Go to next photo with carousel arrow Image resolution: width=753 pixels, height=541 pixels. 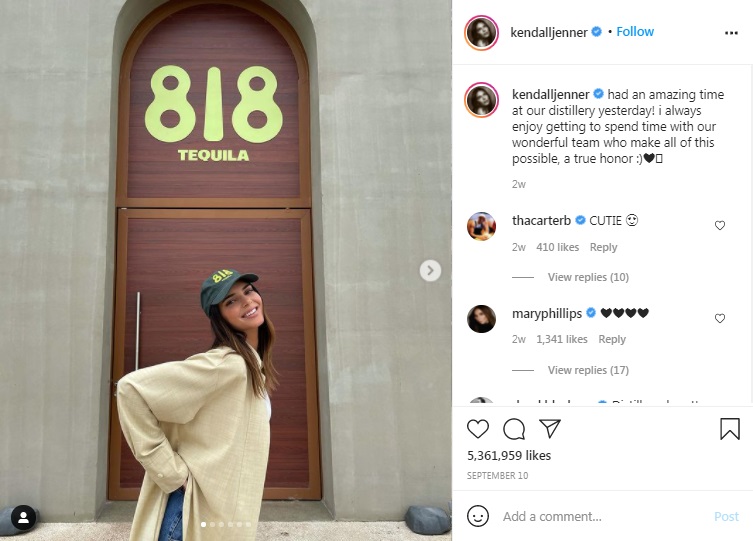tap(430, 271)
